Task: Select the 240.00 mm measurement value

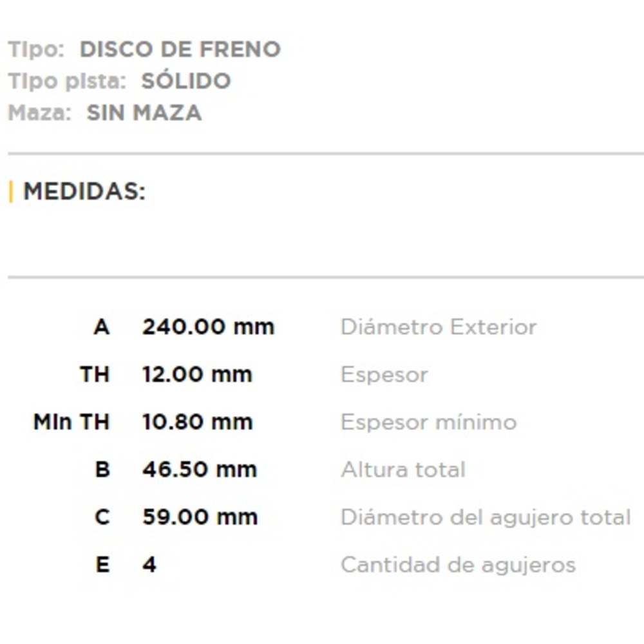Action: tap(208, 327)
